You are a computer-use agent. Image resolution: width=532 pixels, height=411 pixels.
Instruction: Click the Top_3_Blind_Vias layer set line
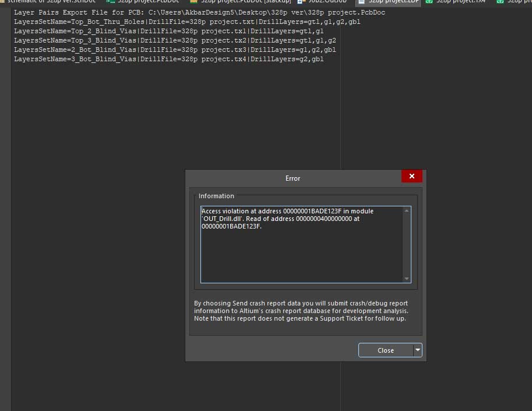175,40
